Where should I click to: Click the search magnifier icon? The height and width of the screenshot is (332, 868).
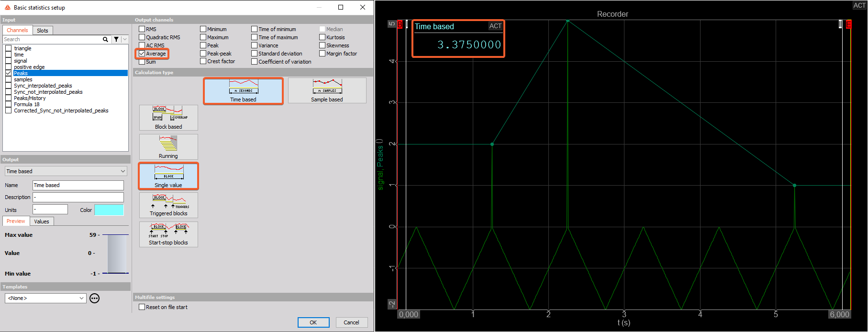click(105, 39)
